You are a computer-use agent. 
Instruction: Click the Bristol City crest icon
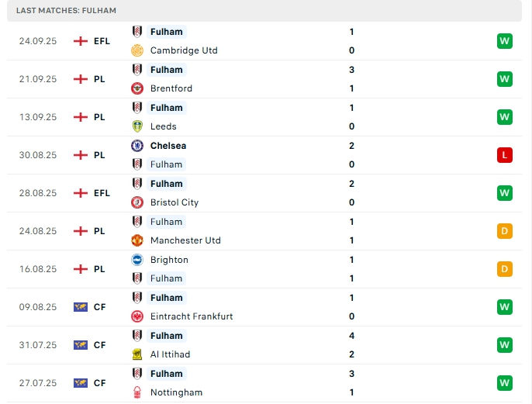(x=137, y=202)
